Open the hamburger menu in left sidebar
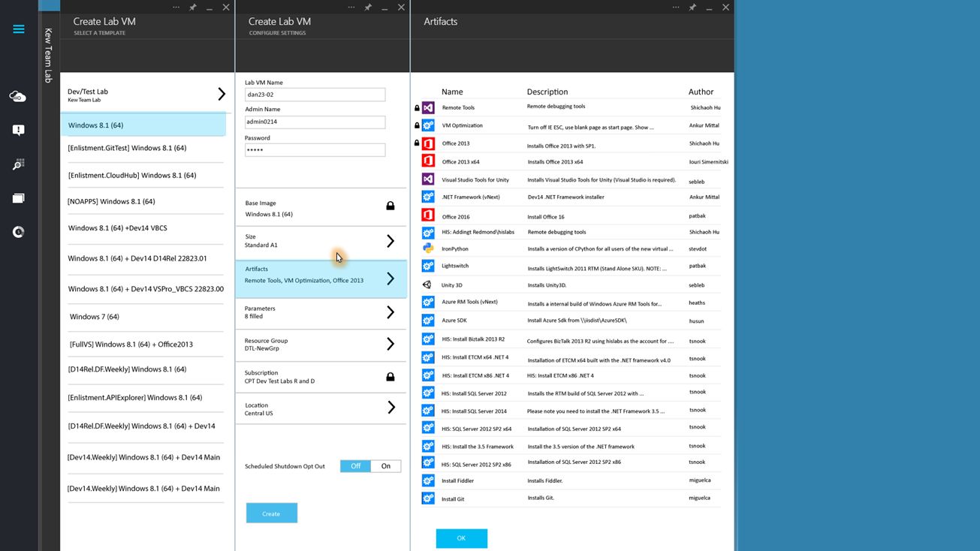Viewport: 980px width, 551px height. coord(19,29)
